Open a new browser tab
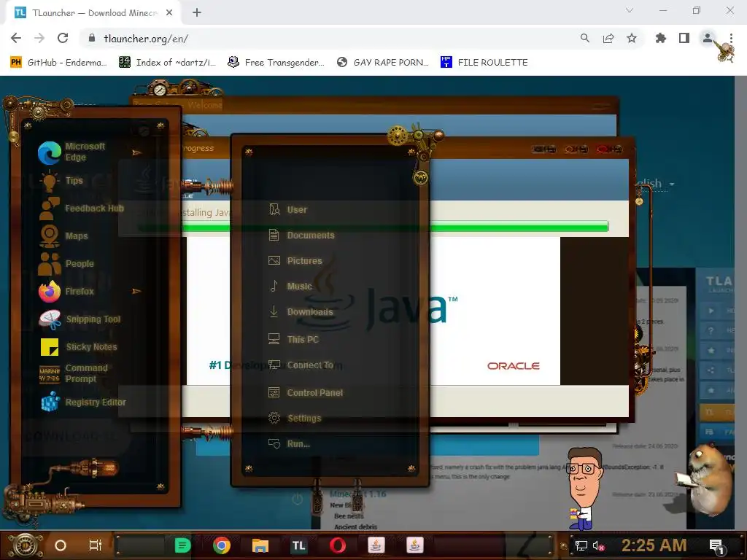The image size is (747, 560). (197, 13)
